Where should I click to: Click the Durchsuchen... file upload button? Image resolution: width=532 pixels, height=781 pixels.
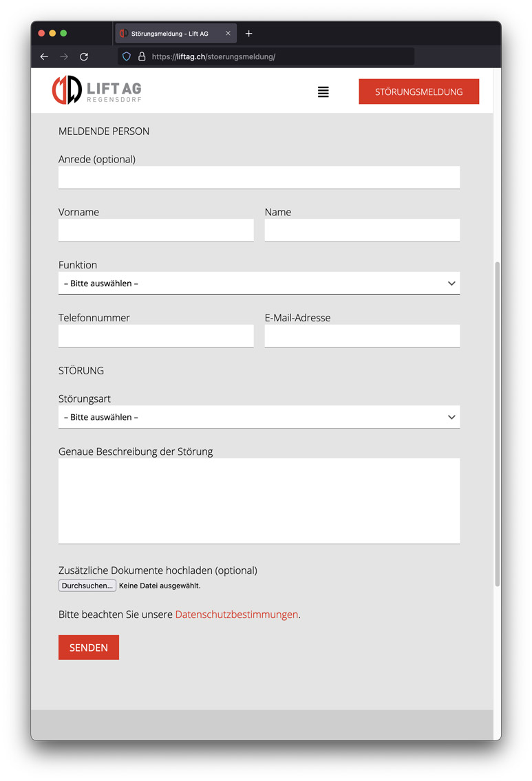pyautogui.click(x=87, y=586)
